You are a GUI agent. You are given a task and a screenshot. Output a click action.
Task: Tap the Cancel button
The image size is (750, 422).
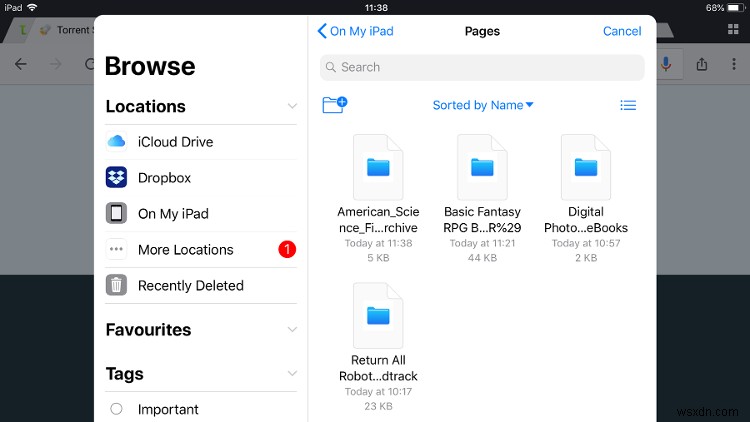pos(622,31)
